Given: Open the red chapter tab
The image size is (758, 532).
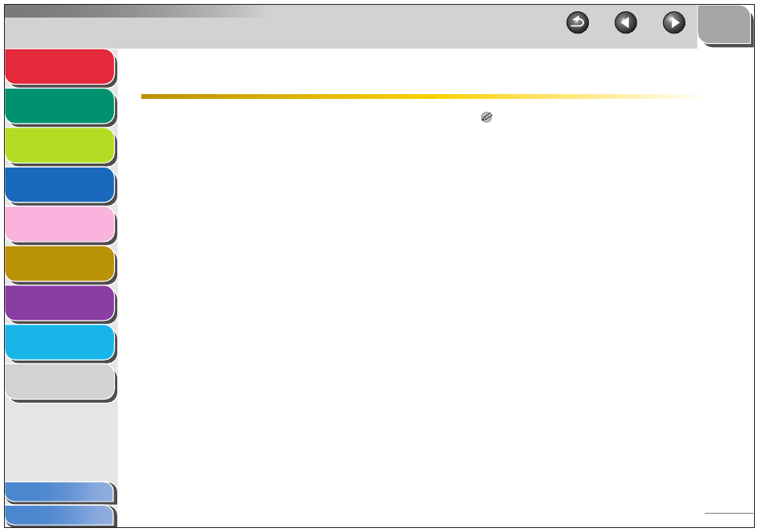Looking at the screenshot, I should tap(60, 67).
